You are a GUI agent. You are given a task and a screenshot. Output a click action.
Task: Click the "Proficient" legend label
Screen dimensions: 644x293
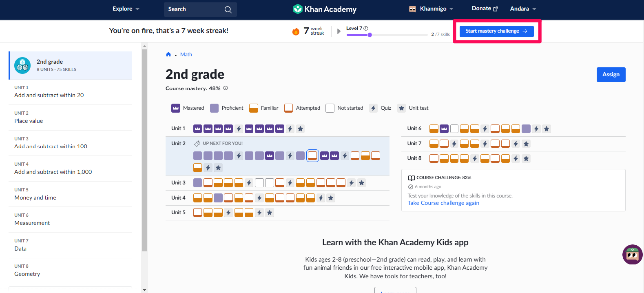point(232,108)
